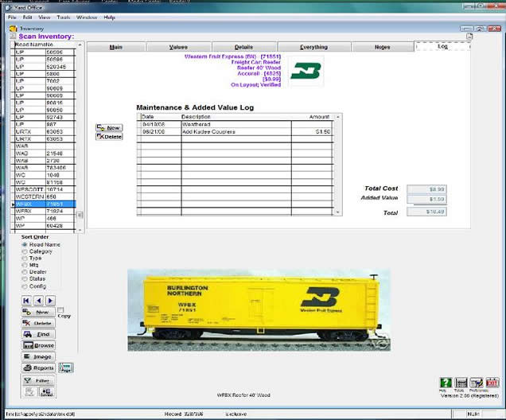506x420 pixels.
Task: Select Type sort order
Action: pos(25,258)
